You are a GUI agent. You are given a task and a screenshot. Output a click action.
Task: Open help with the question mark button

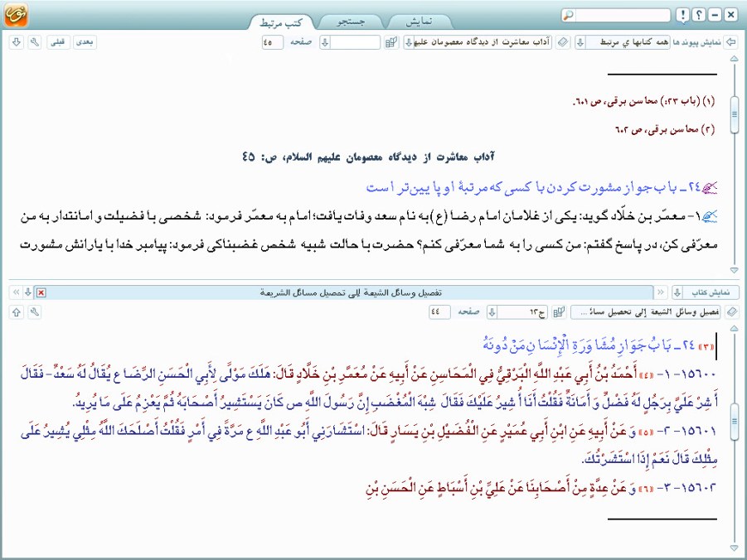(698, 15)
